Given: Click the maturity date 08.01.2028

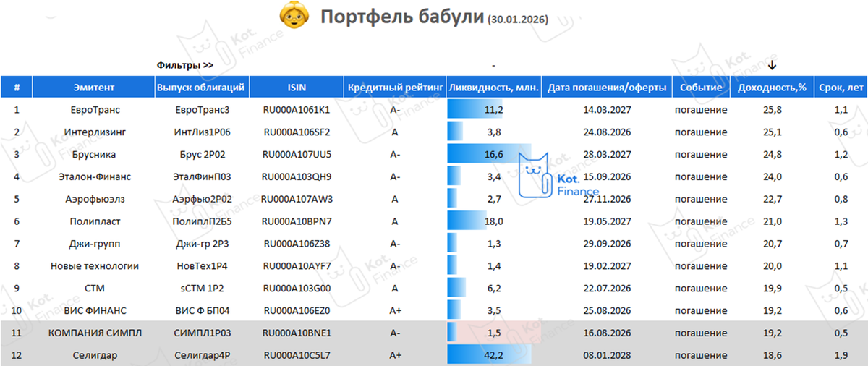Looking at the screenshot, I should (x=607, y=354).
